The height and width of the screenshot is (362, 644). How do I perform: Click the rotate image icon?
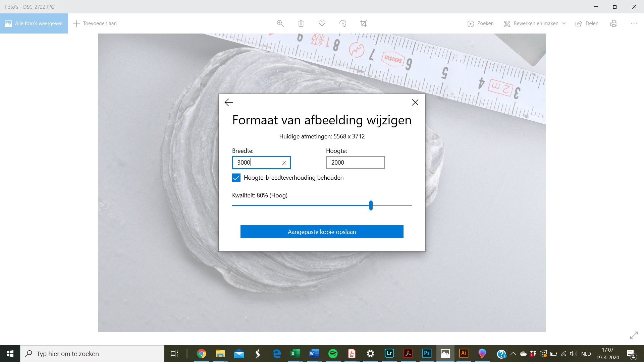tap(343, 23)
